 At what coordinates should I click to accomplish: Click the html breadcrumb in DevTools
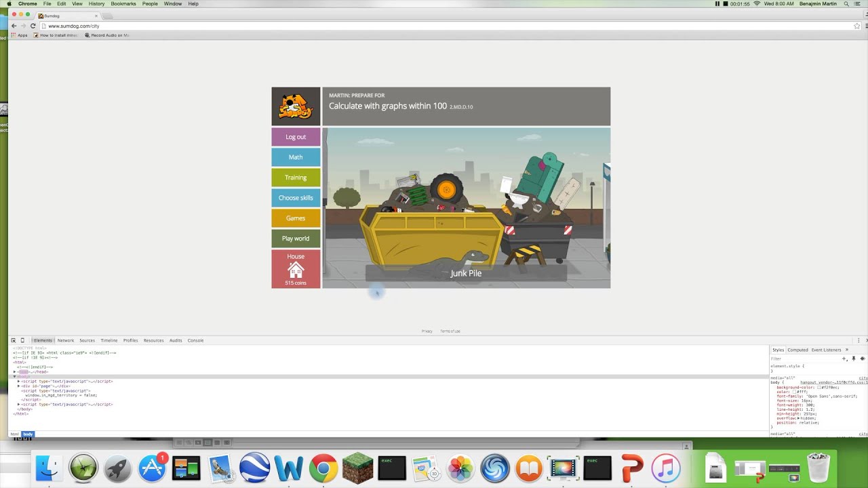coord(15,434)
